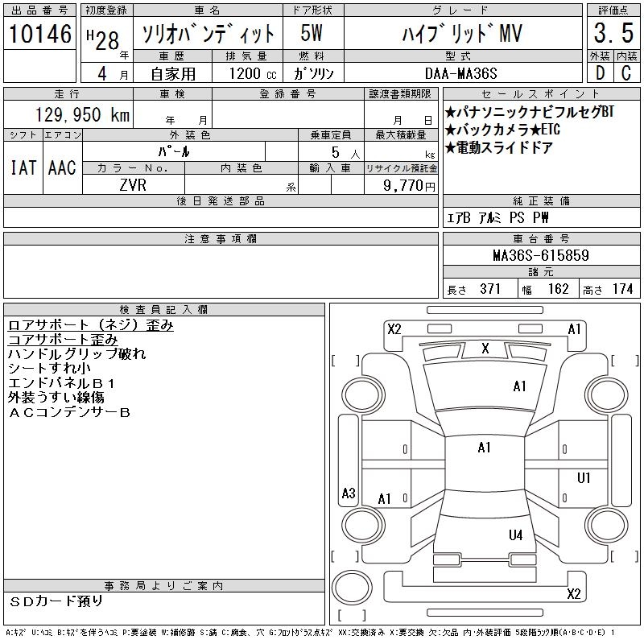The image size is (644, 644).
Task: Click X2 mark on front bumper
Action: [394, 329]
